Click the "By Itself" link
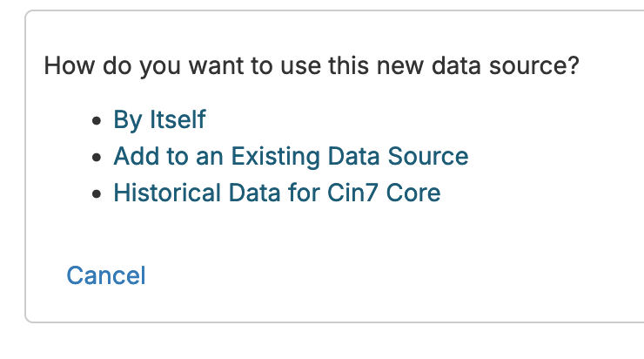 pyautogui.click(x=159, y=120)
